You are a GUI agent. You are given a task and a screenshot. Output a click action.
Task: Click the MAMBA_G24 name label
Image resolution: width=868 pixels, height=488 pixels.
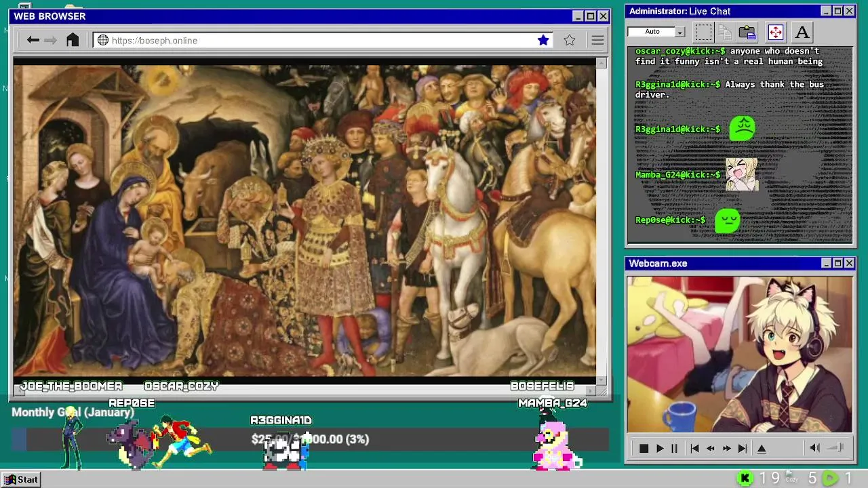(x=553, y=403)
